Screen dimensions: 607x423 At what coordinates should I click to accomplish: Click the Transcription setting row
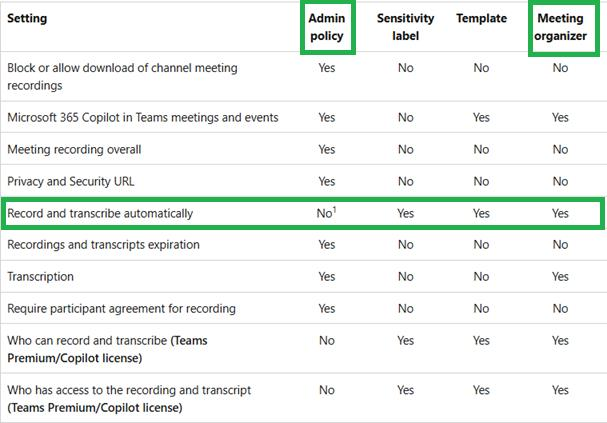coord(40,276)
